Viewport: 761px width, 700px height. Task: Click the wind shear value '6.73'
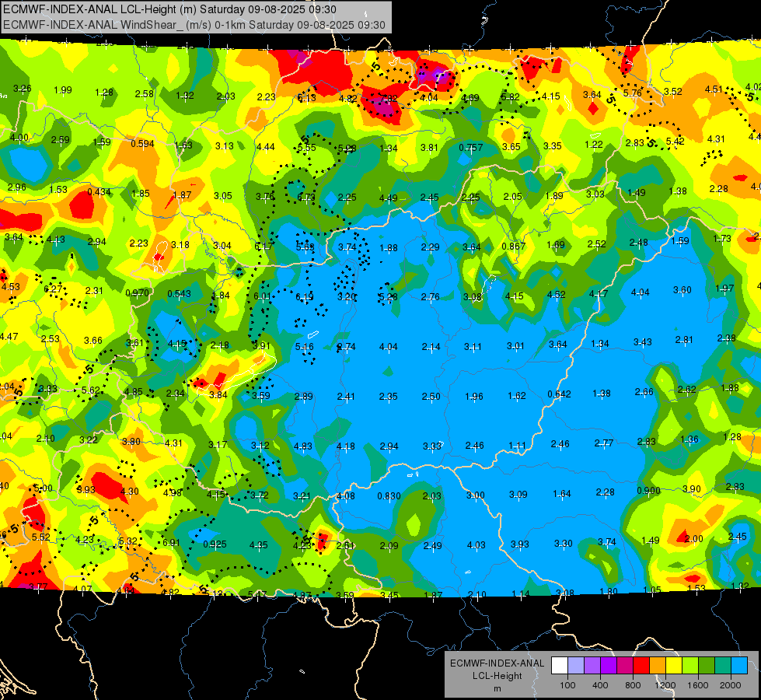[305, 197]
